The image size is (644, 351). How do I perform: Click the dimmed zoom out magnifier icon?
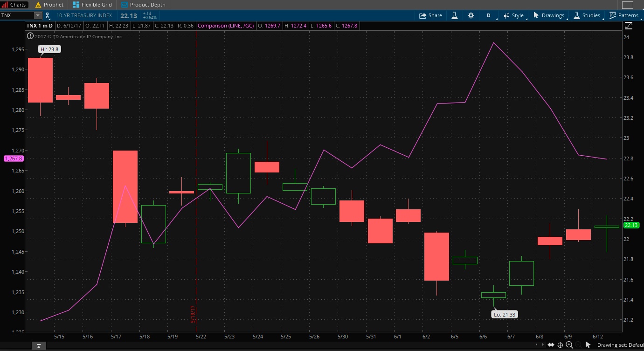tap(579, 345)
